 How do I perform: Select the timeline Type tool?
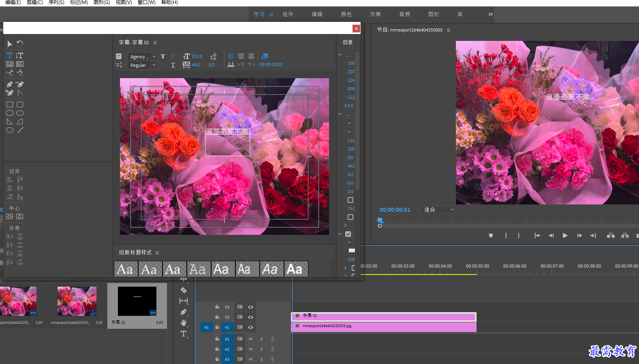(184, 334)
